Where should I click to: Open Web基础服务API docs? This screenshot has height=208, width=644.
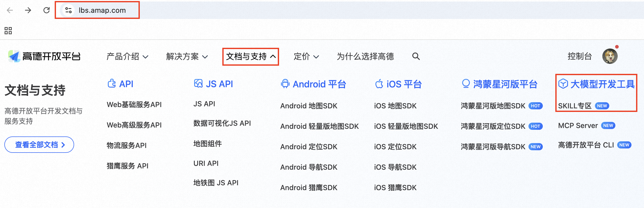(134, 105)
